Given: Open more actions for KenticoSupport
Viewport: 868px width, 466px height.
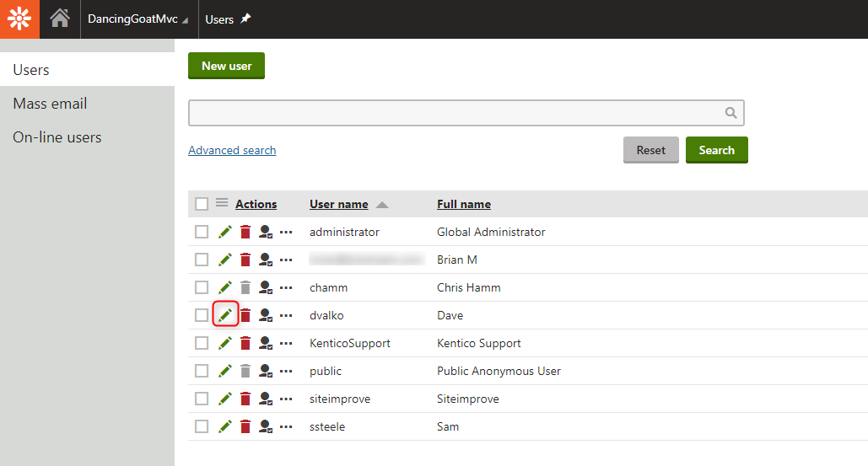Looking at the screenshot, I should click(286, 343).
